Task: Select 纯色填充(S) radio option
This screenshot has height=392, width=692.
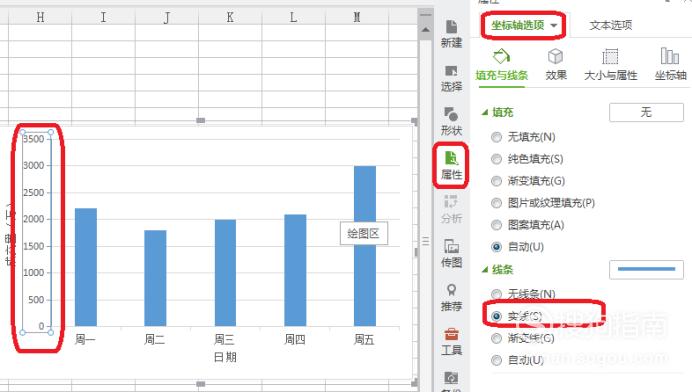Action: click(496, 159)
